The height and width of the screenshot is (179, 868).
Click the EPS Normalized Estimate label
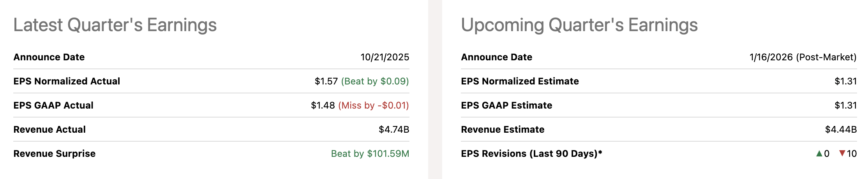pos(520,81)
